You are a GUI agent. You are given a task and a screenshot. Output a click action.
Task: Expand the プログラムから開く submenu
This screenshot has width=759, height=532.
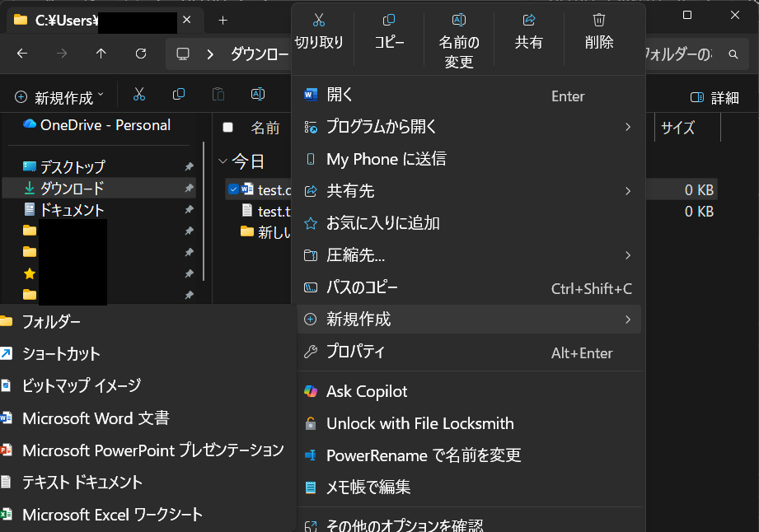468,127
